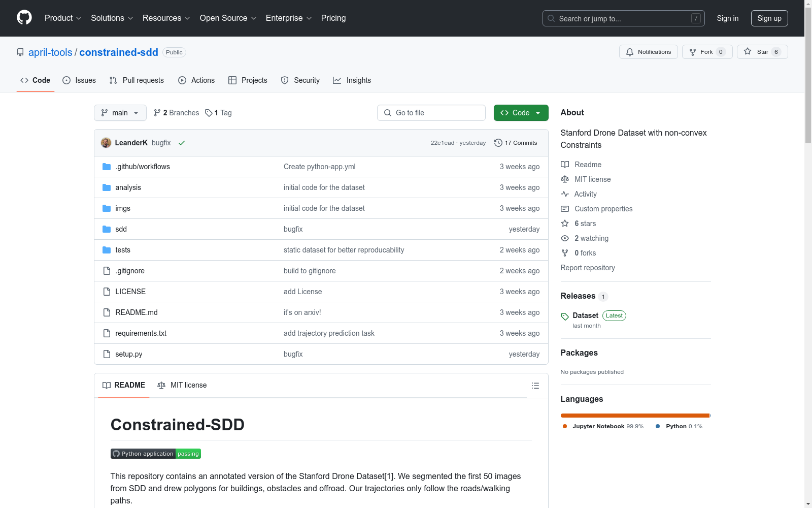Click the tests folder icon
This screenshot has height=508, width=812.
pyautogui.click(x=107, y=250)
